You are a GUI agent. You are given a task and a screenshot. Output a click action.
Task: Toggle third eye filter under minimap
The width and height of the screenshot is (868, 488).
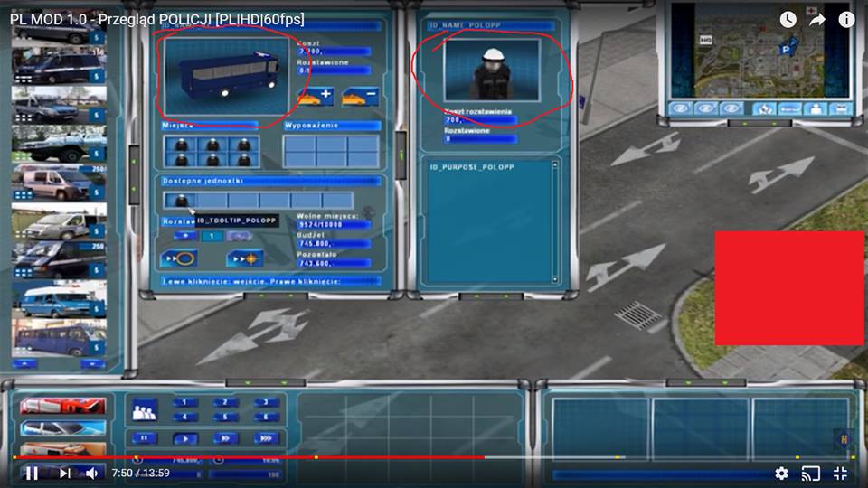pos(731,108)
